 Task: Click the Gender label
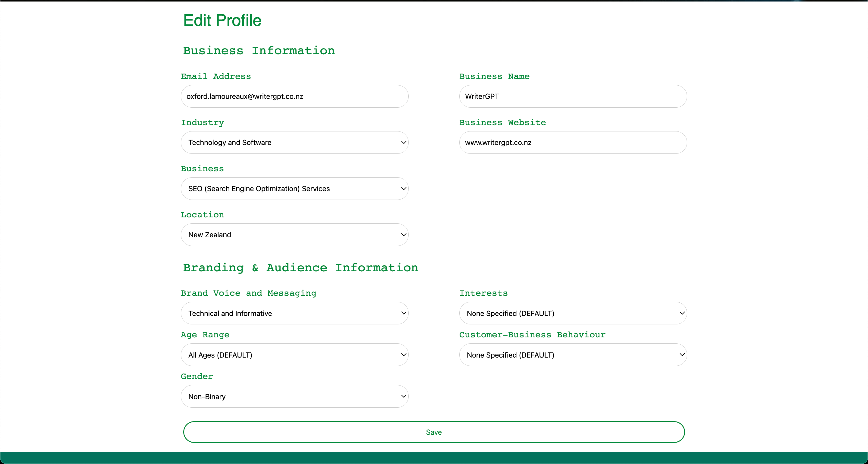[x=197, y=376]
